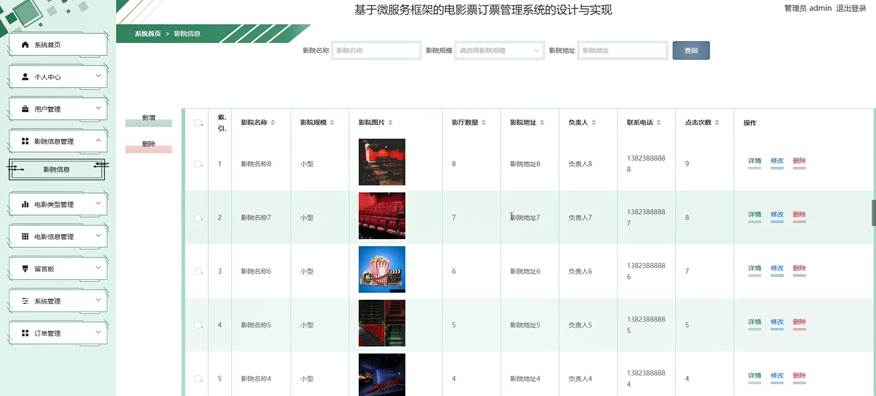This screenshot has width=876, height=396.
Task: Expand the 电影类型管理 menu chevron
Action: click(98, 203)
